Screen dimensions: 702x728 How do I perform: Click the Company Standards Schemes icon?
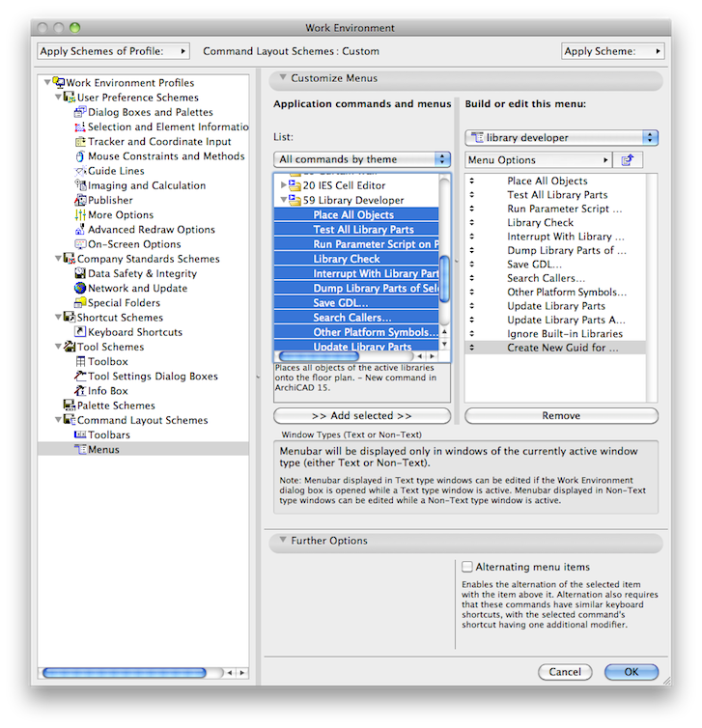coord(70,259)
